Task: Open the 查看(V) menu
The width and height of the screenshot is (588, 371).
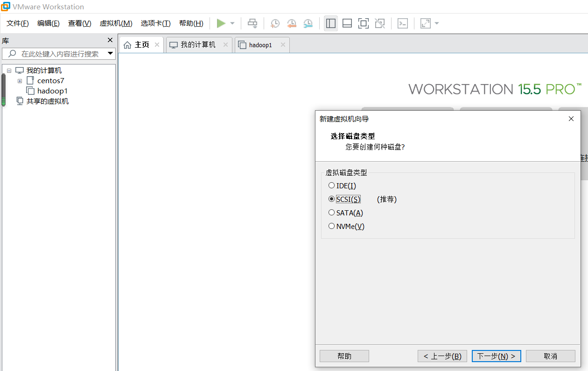Action: 80,23
